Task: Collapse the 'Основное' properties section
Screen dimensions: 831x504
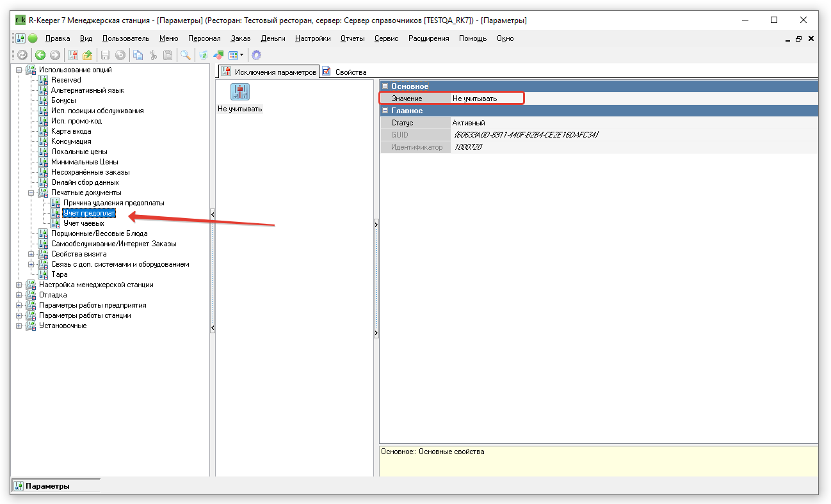Action: click(x=385, y=86)
